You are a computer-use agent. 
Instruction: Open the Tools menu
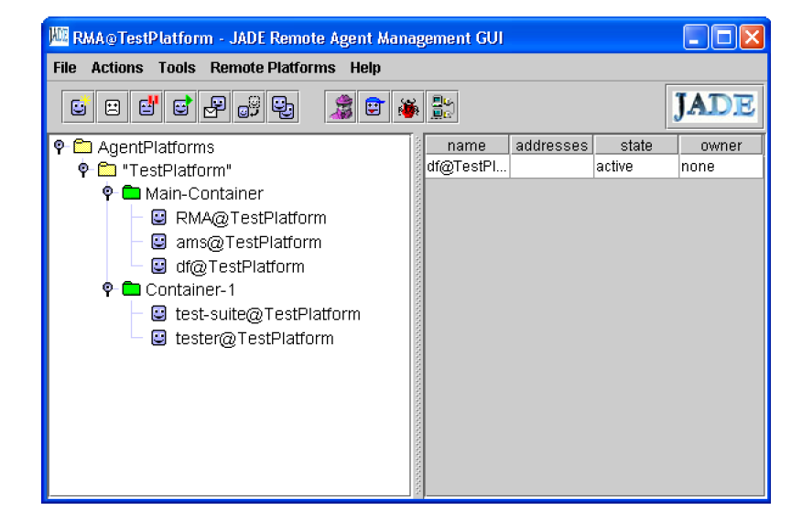pos(177,68)
